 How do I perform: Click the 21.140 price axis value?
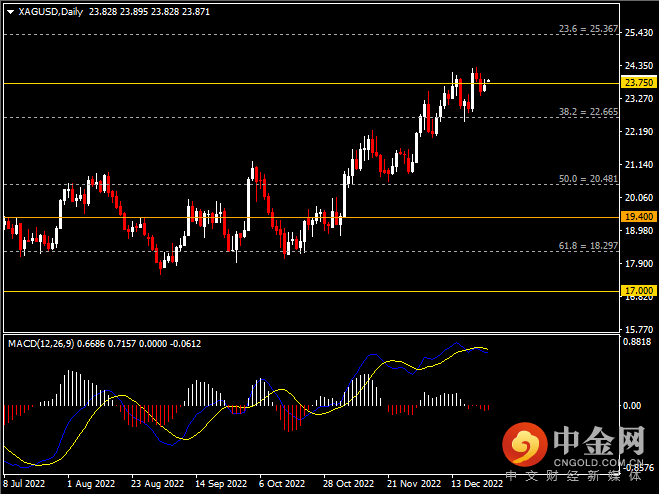coord(639,165)
